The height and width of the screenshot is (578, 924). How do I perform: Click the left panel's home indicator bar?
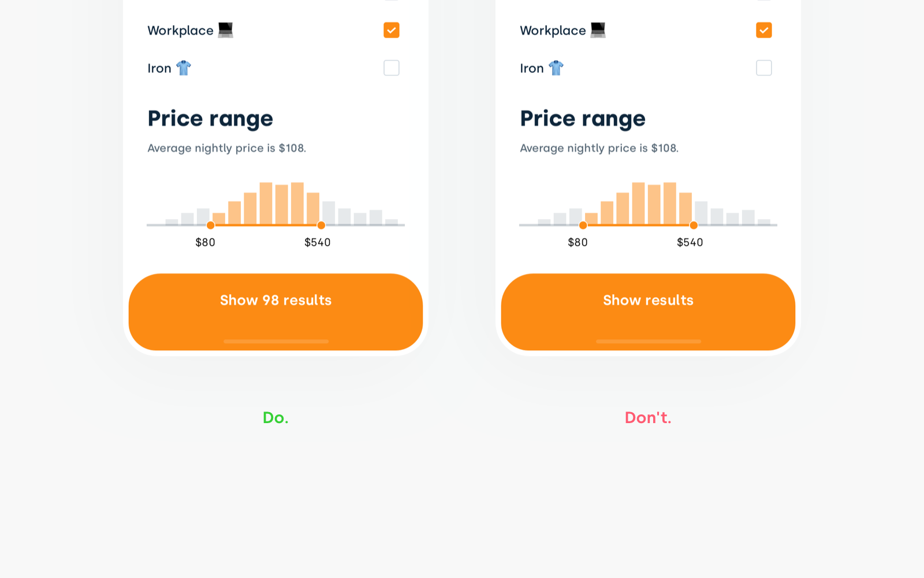pyautogui.click(x=276, y=342)
